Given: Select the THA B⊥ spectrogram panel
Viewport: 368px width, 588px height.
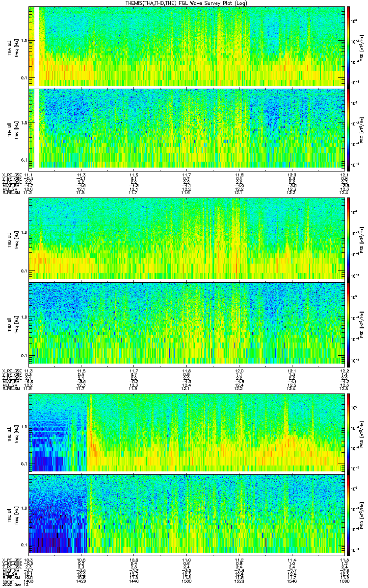Looking at the screenshot, I should point(186,47).
